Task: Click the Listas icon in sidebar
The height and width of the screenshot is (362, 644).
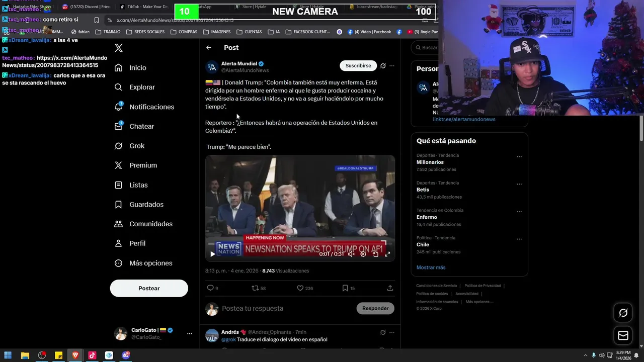Action: coord(118,185)
